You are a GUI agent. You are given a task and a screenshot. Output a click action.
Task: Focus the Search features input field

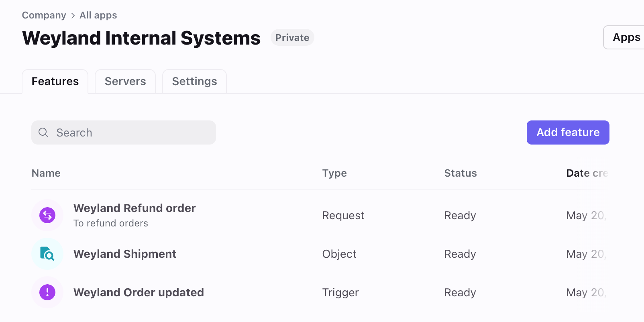click(x=124, y=132)
